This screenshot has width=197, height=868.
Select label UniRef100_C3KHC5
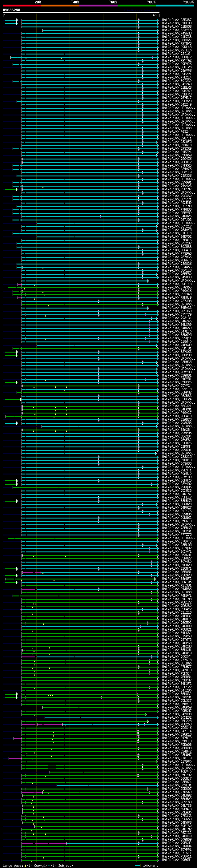point(177,362)
